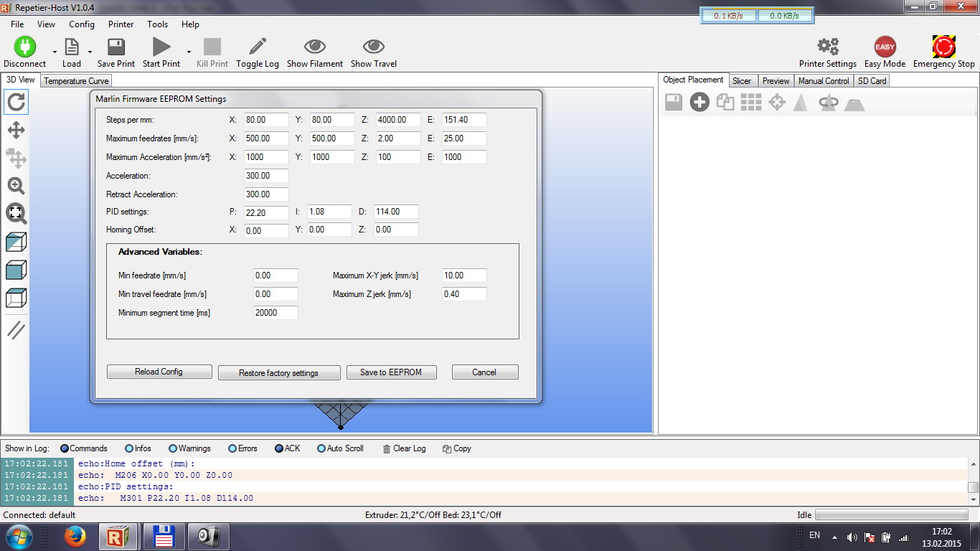Toggle Show Filament eye icon
Viewport: 980px width, 551px height.
pos(315,47)
